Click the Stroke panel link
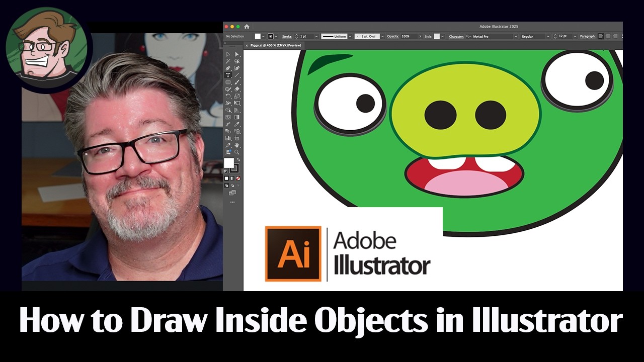The height and width of the screenshot is (362, 644). tap(287, 36)
